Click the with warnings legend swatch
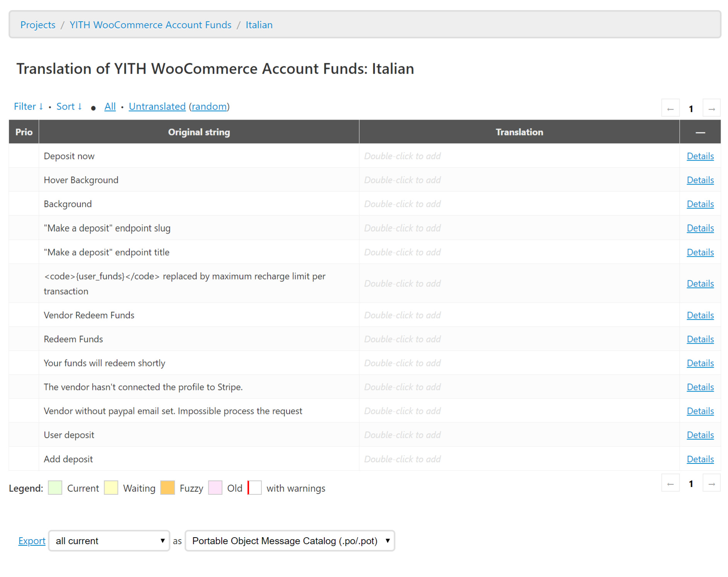This screenshot has width=728, height=577. (254, 488)
